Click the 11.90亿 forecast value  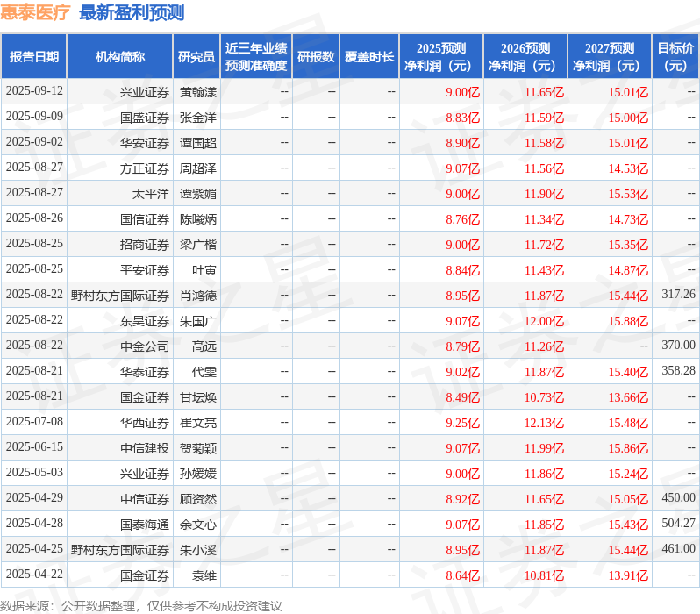coord(544,194)
